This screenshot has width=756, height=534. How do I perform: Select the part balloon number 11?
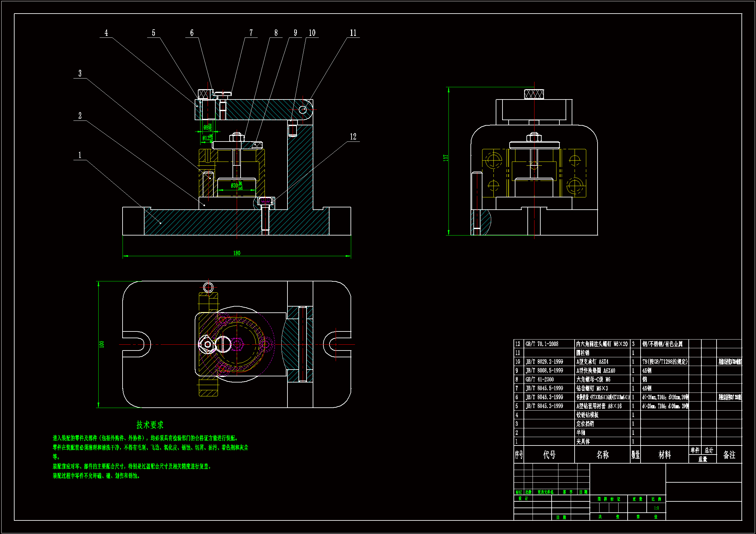tap(353, 33)
